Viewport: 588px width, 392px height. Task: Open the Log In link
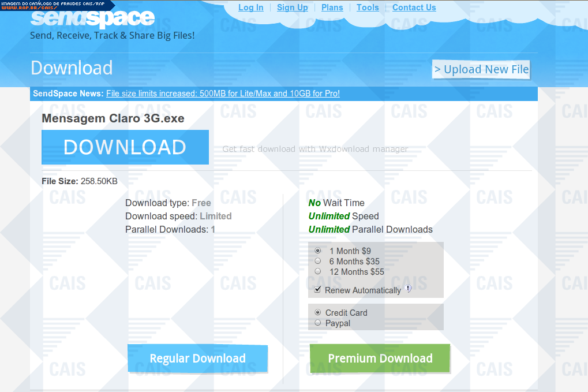tap(250, 8)
